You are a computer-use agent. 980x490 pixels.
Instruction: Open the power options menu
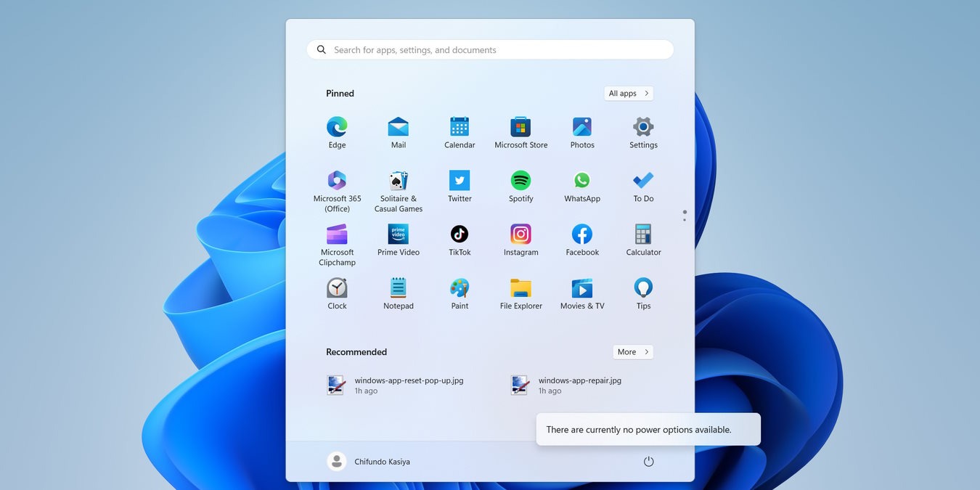tap(648, 461)
